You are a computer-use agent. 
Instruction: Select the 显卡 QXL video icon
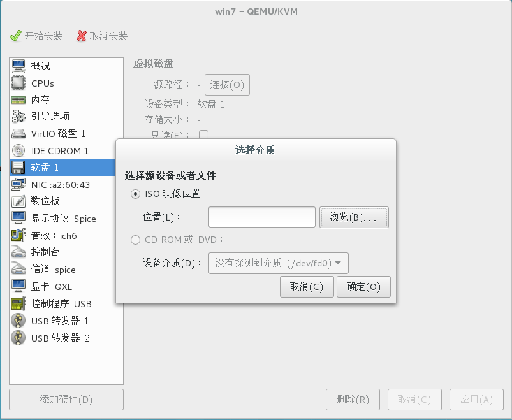(x=18, y=286)
